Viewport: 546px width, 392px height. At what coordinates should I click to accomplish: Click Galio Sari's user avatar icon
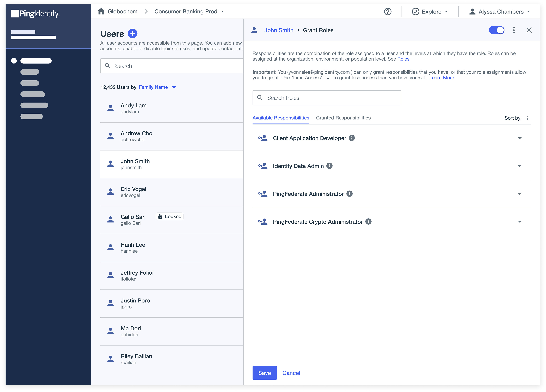(110, 219)
